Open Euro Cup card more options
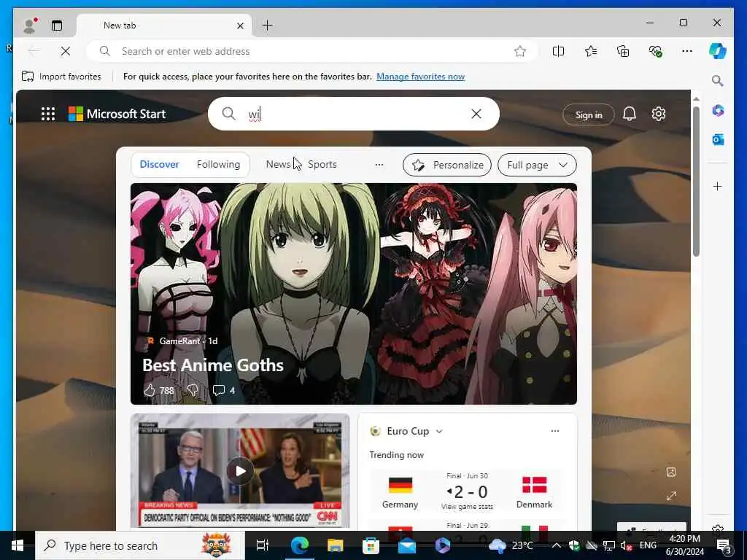 [x=555, y=431]
